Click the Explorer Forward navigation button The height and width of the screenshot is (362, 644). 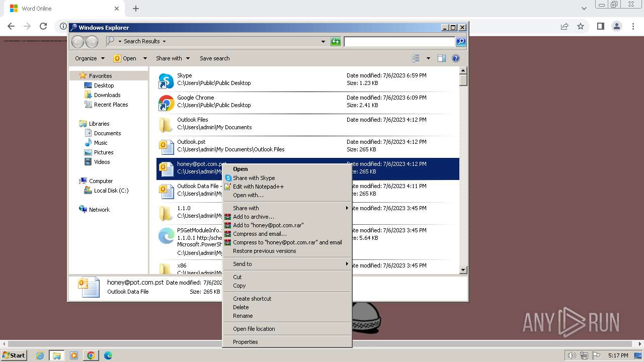click(92, 41)
